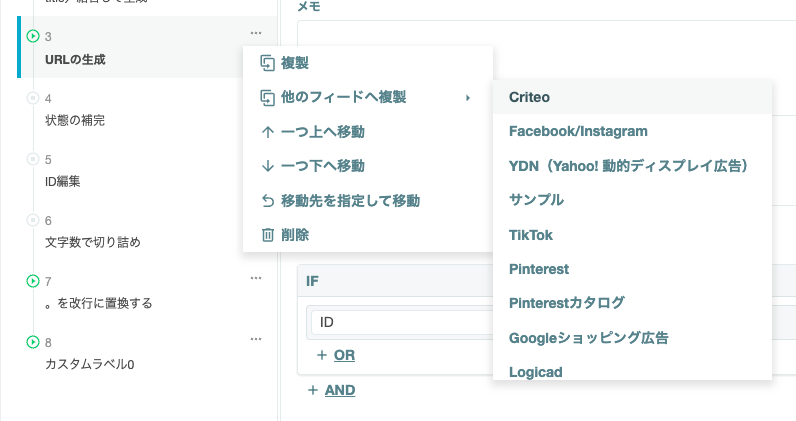The width and height of the screenshot is (796, 421).
Task: Click the copy icon beside 他のフィードへ複製
Action: [268, 98]
